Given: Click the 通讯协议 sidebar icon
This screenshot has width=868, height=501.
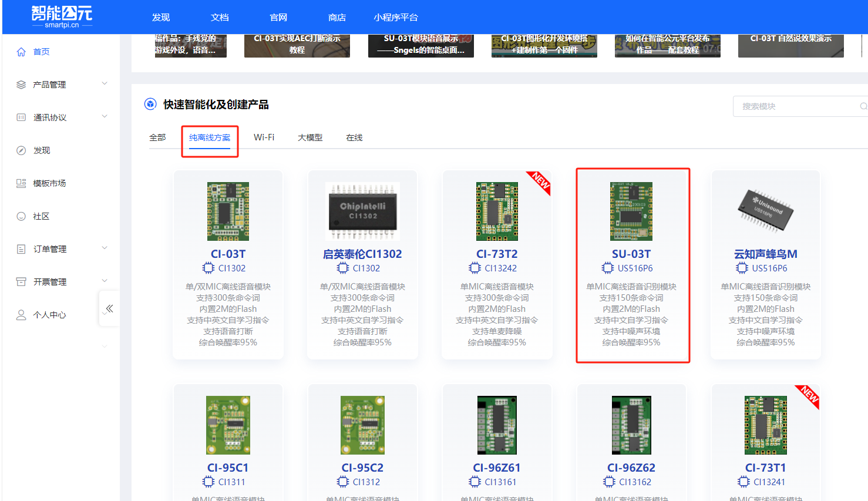Looking at the screenshot, I should point(21,117).
